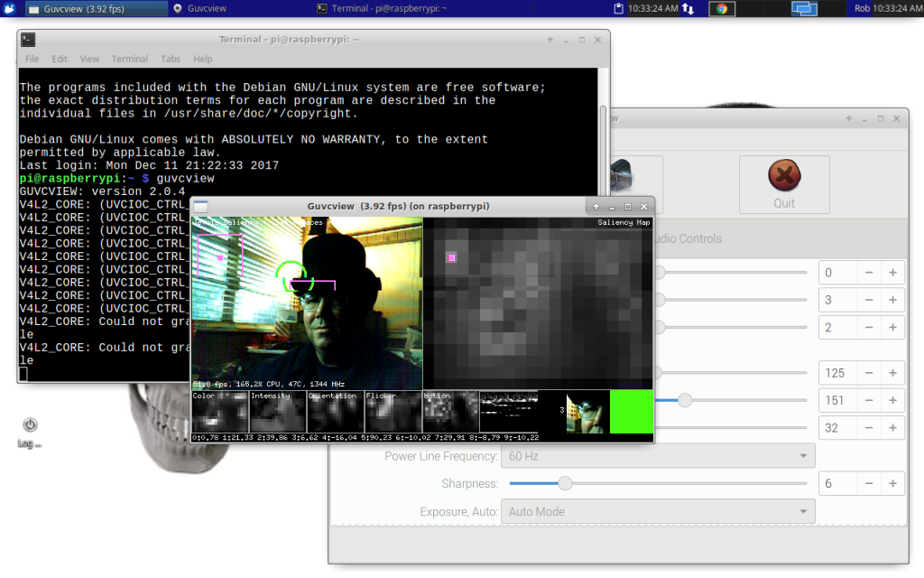The height and width of the screenshot is (578, 924).
Task: Click the terminal icon in the Terminal title bar
Action: (28, 40)
